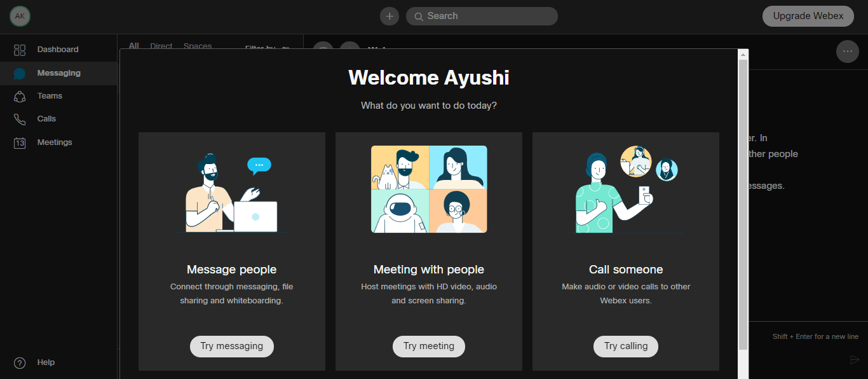Click the Dashboard icon in sidebar

click(x=20, y=50)
